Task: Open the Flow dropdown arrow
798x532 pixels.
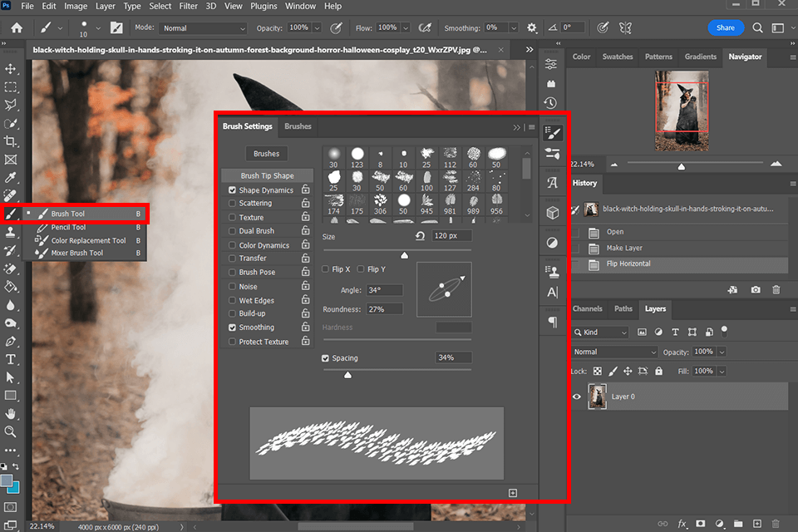Action: click(x=406, y=28)
